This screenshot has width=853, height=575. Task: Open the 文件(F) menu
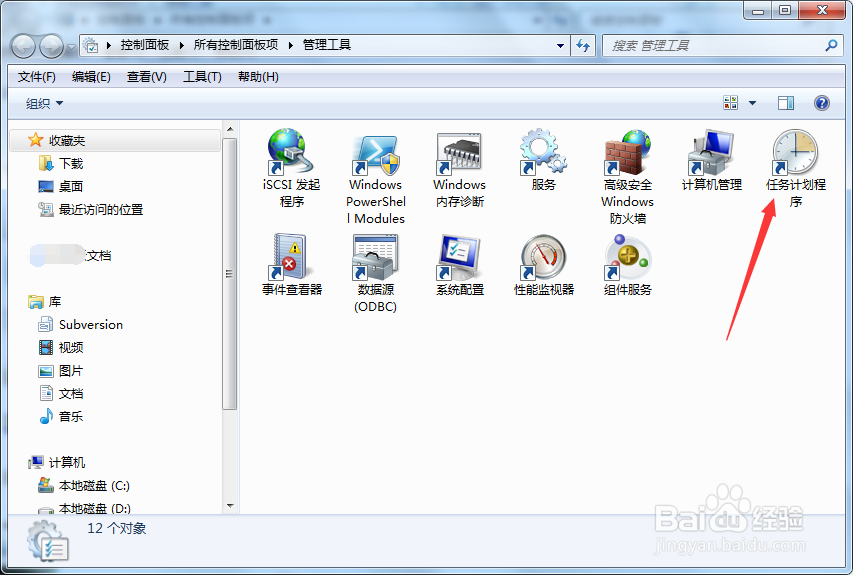pos(37,77)
